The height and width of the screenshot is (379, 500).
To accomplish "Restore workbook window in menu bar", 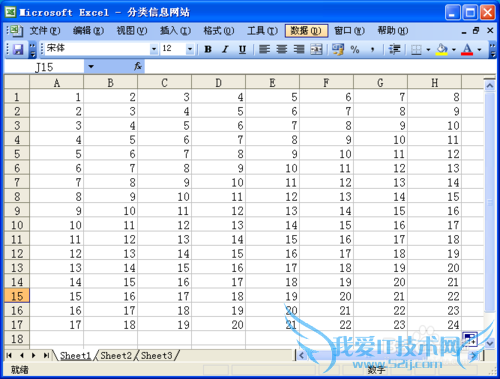I will point(476,31).
